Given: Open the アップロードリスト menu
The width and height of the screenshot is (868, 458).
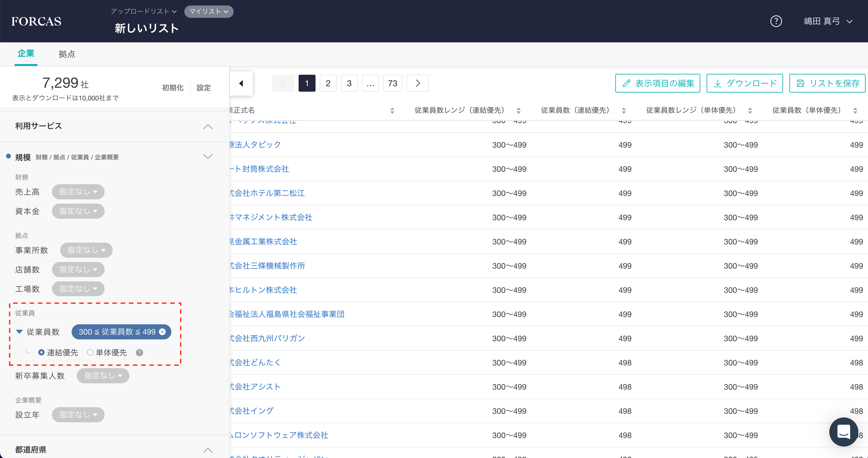Looking at the screenshot, I should [x=144, y=11].
